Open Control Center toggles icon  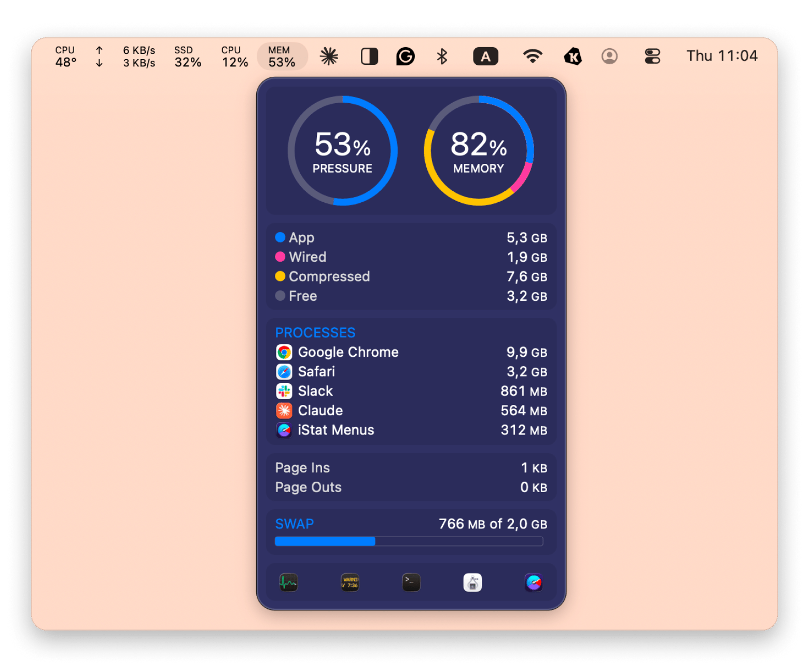pyautogui.click(x=652, y=56)
